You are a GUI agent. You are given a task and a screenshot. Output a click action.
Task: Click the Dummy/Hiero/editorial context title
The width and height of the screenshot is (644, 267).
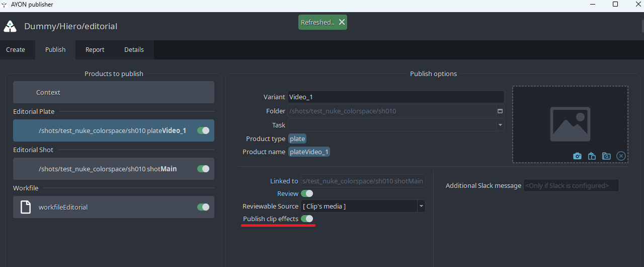(x=70, y=26)
